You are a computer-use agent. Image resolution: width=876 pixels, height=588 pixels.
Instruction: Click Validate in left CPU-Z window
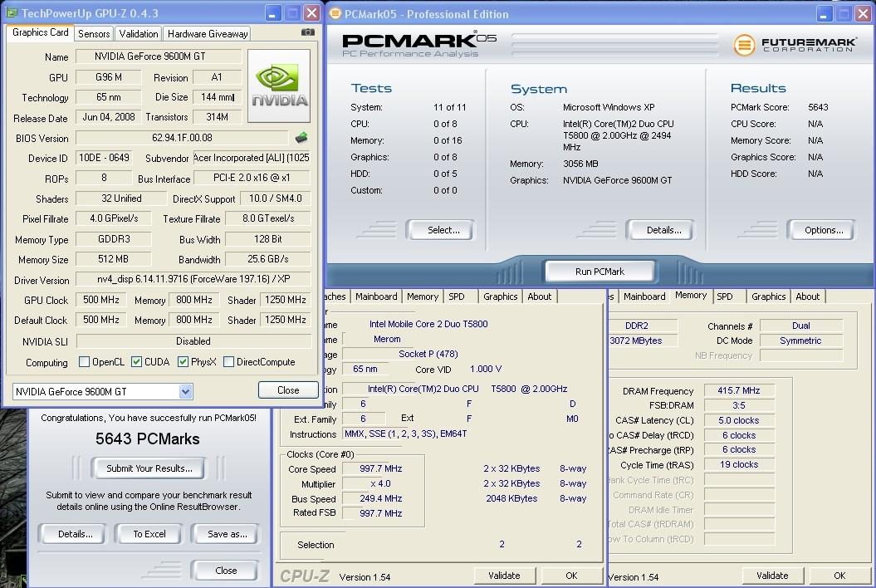[x=505, y=576]
